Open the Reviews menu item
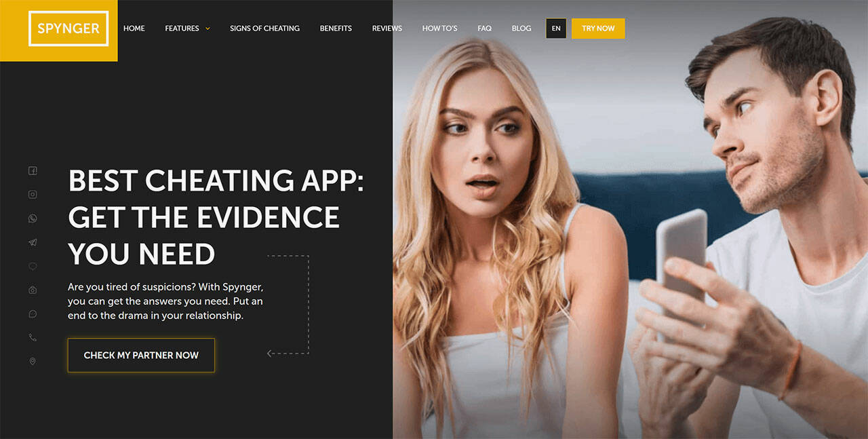Image resolution: width=868 pixels, height=439 pixels. [x=387, y=28]
